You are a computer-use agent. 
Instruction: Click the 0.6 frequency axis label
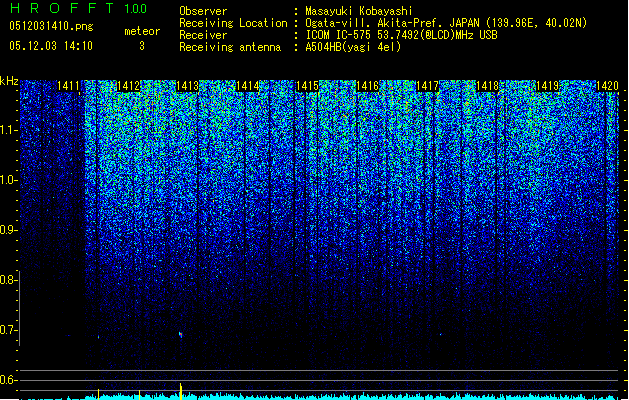8,380
